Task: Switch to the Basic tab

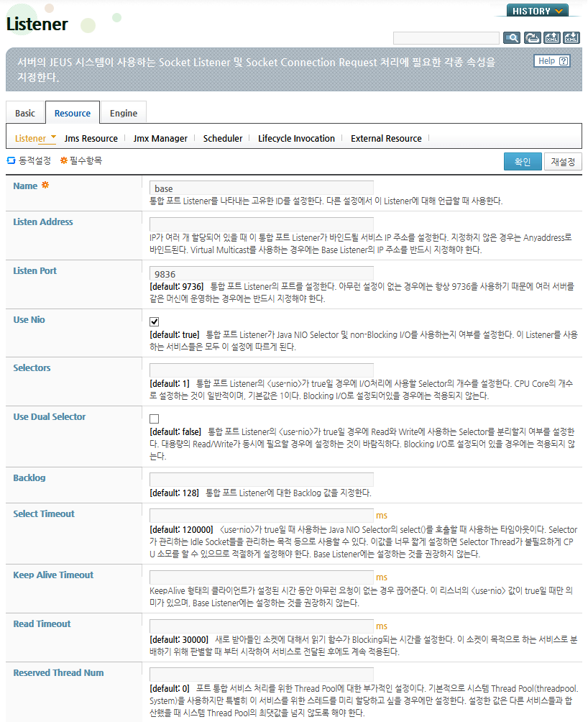Action: click(25, 114)
